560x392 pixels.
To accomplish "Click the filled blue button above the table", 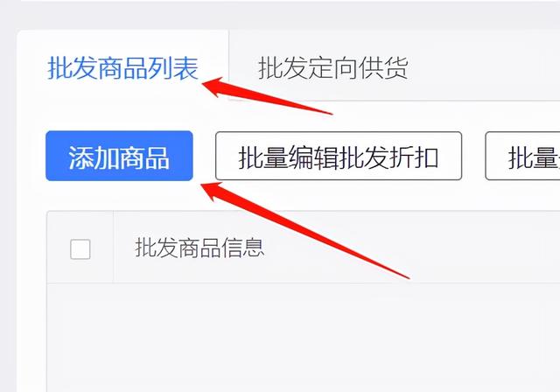I will tap(119, 156).
